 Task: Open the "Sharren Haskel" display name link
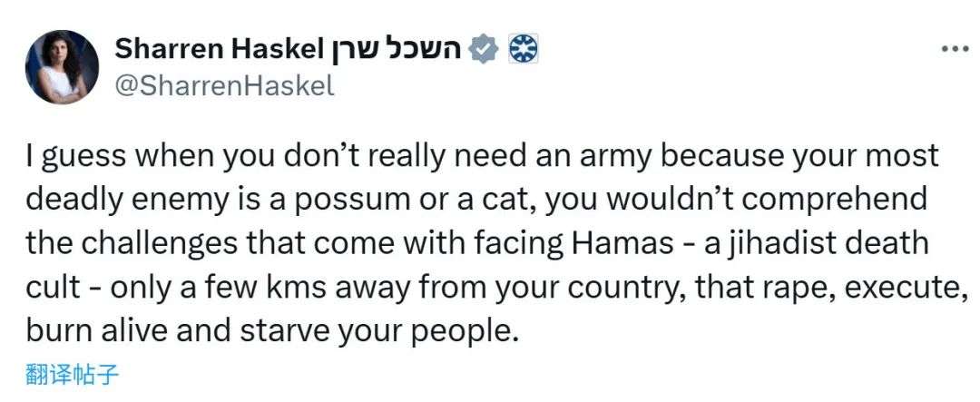point(217,49)
